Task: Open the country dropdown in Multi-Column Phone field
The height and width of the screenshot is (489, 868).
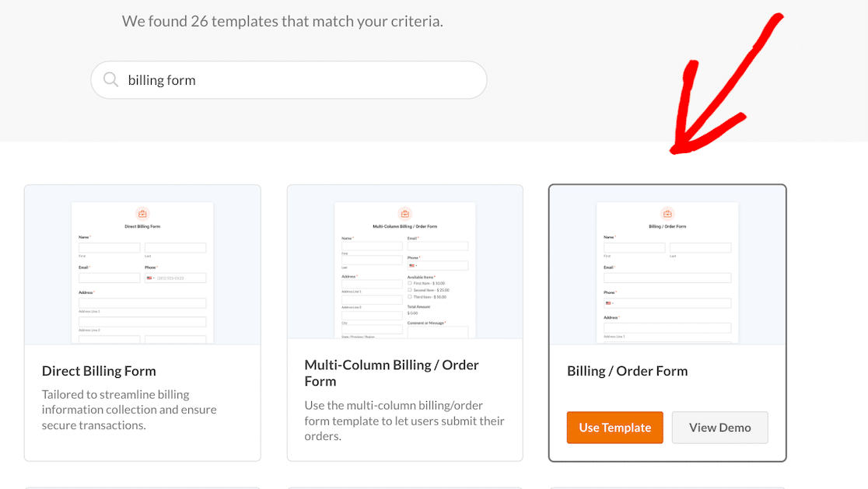Action: 417,265
